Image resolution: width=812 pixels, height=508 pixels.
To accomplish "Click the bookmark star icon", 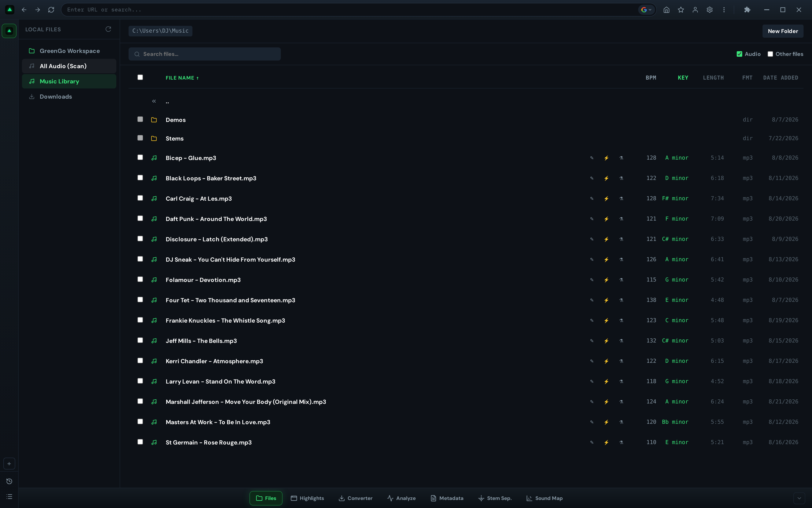I will tap(681, 10).
